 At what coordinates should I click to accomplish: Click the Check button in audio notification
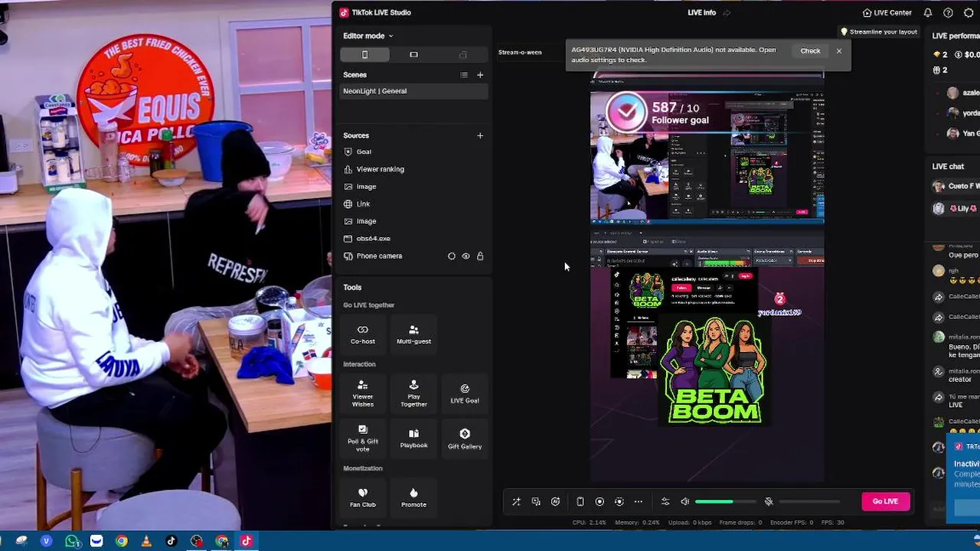tap(810, 51)
